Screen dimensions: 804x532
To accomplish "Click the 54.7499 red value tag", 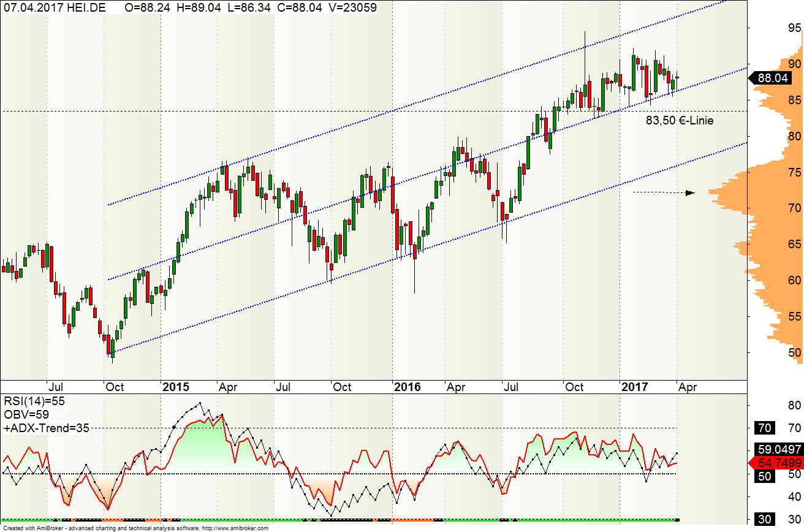I will click(x=776, y=462).
